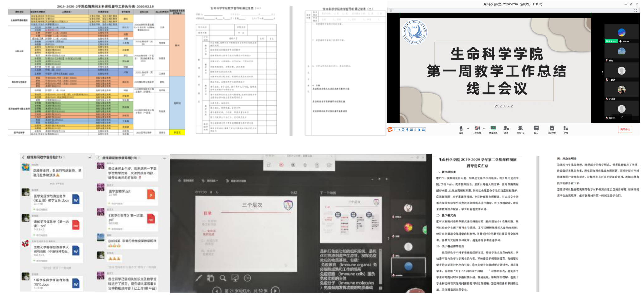The image size is (644, 298).
Task: Open the members (15) list
Action: point(520,129)
